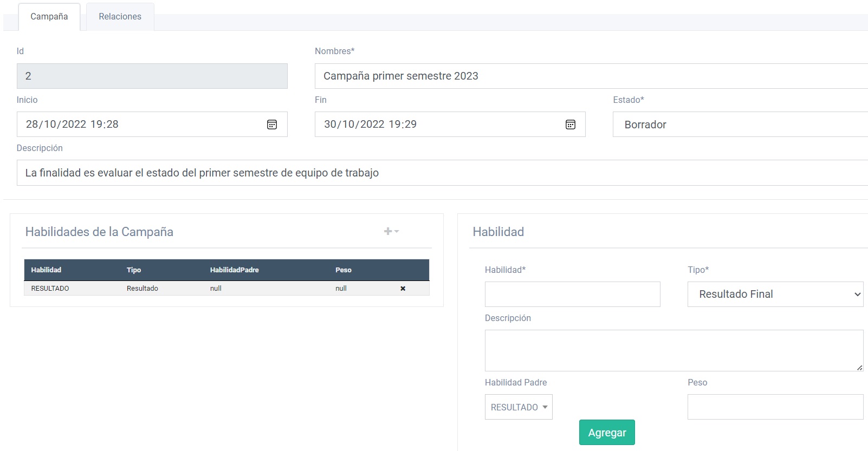Click the Inicio date-time field
The width and height of the screenshot is (868, 451).
tap(141, 125)
